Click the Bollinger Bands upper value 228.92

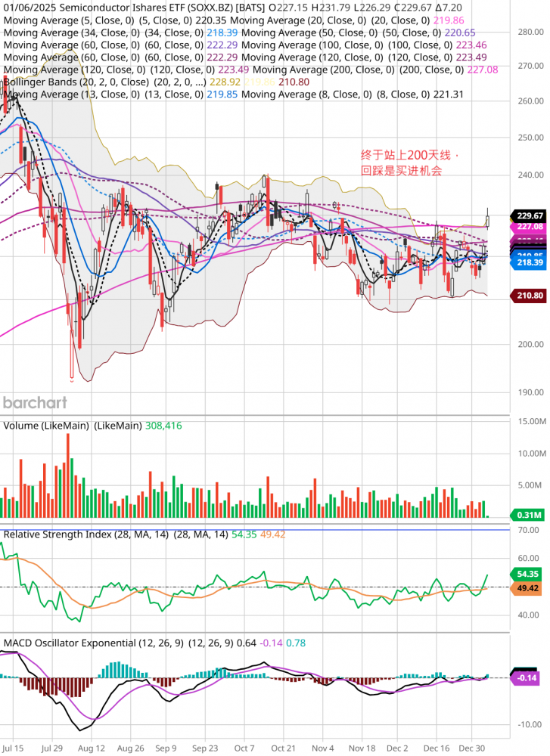pos(225,82)
